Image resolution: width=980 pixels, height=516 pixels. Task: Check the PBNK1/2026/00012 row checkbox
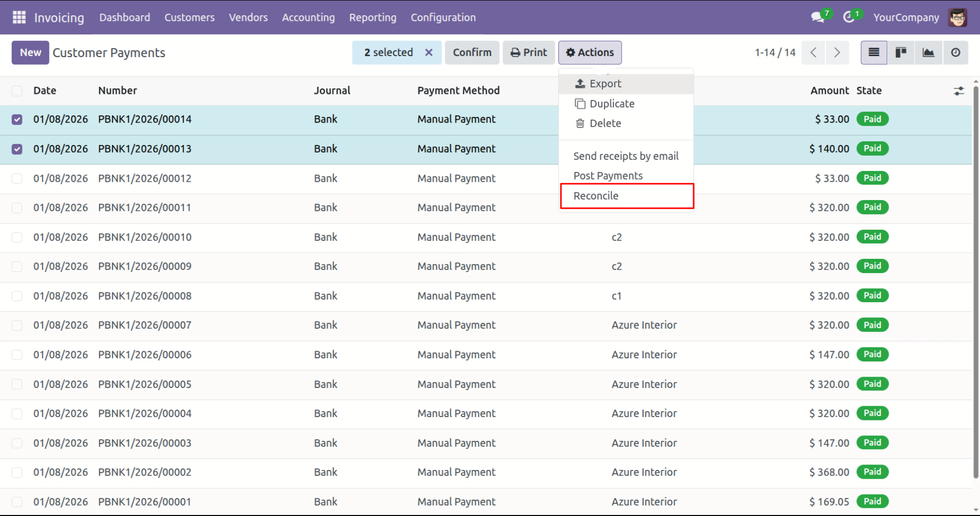(17, 179)
